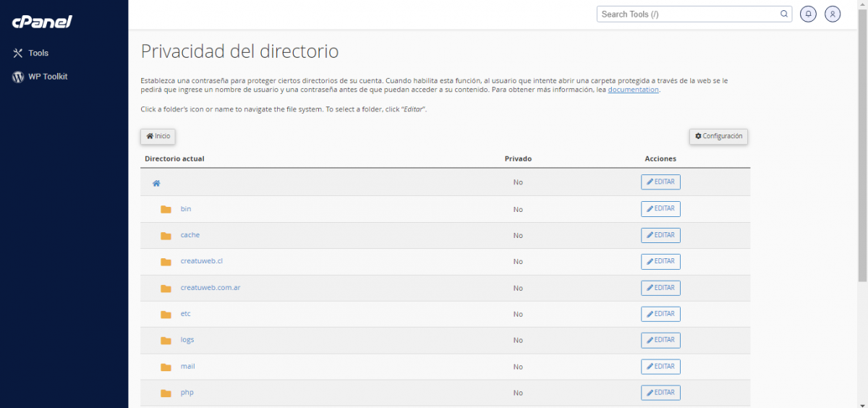This screenshot has height=408, width=868.
Task: Open the Configuración button
Action: pos(718,136)
